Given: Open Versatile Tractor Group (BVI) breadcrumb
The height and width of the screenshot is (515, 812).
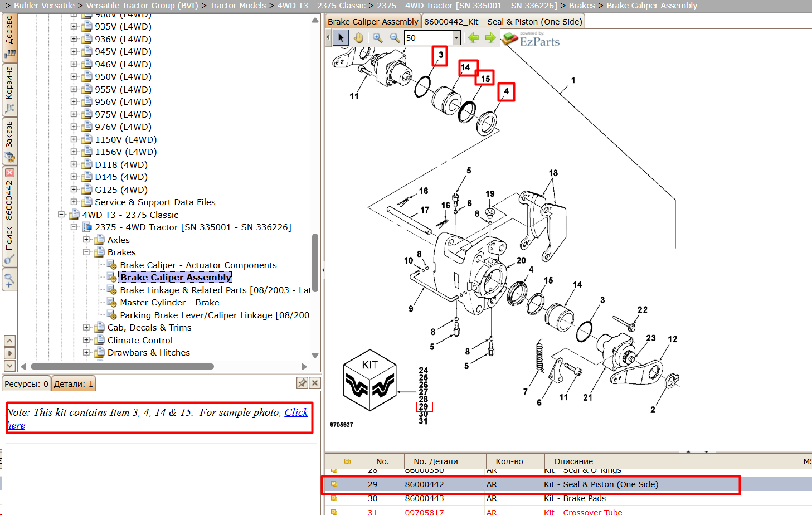Looking at the screenshot, I should coord(142,6).
